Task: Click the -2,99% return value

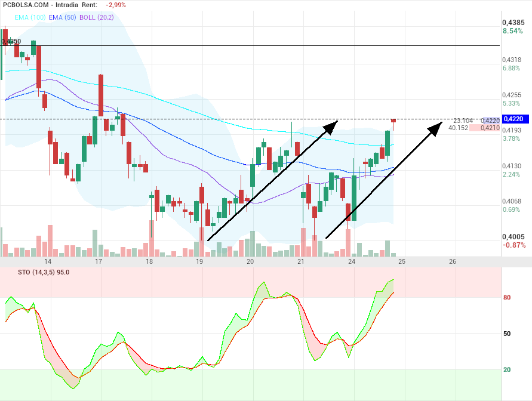Action: [116, 5]
